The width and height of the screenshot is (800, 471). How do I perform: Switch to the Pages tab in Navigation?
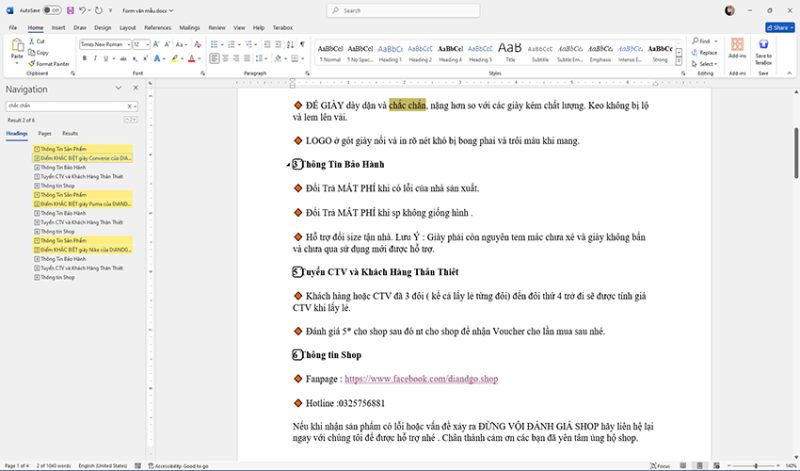[45, 132]
